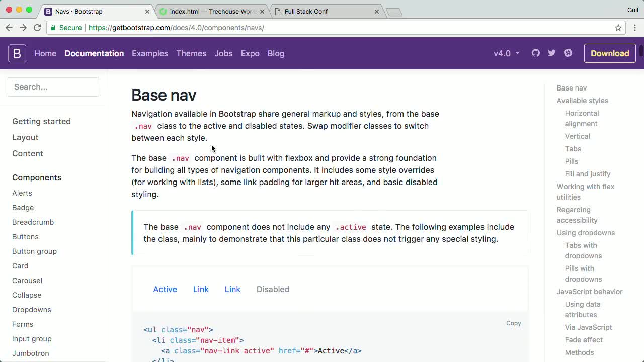
Task: Open Bootstrap's Twitter icon in navbar
Action: tap(551, 53)
